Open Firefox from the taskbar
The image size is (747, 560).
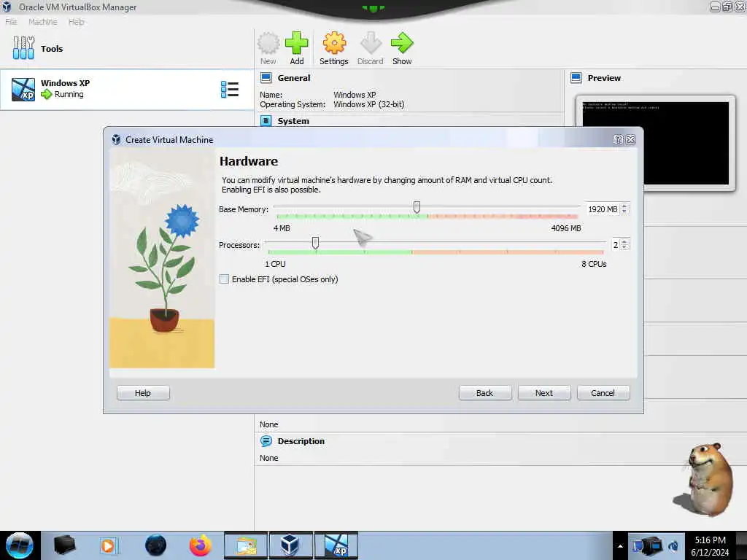(200, 545)
